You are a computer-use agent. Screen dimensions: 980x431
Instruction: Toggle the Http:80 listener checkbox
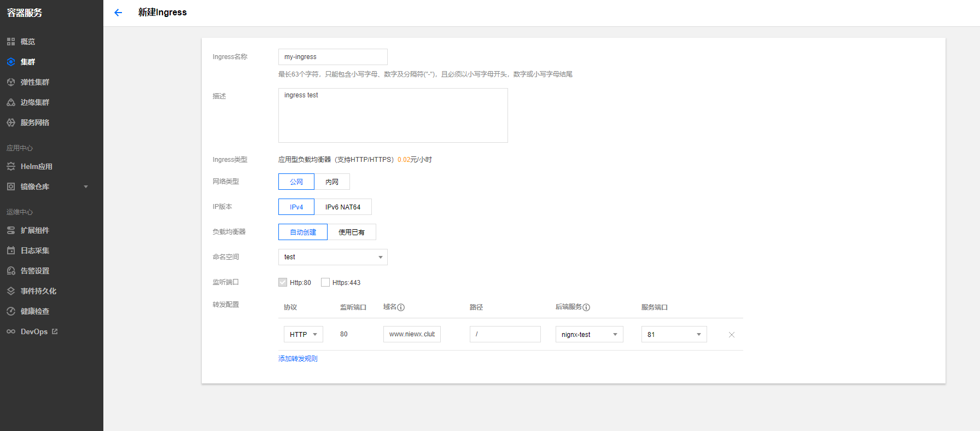pos(283,282)
